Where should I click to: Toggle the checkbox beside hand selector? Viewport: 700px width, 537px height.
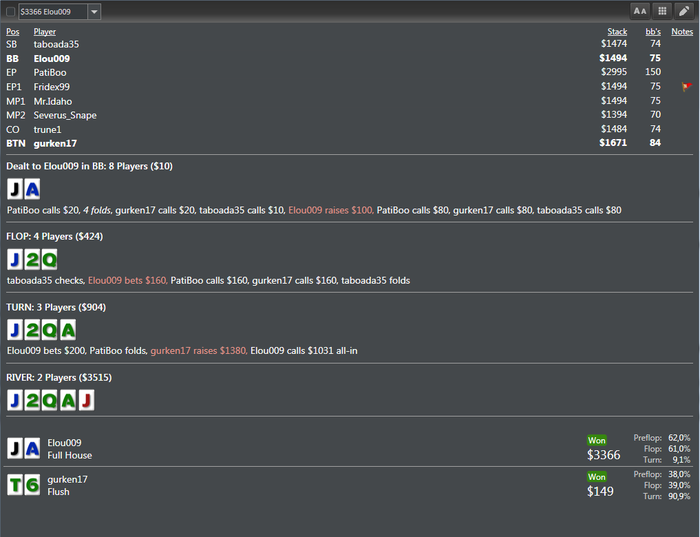pos(11,12)
